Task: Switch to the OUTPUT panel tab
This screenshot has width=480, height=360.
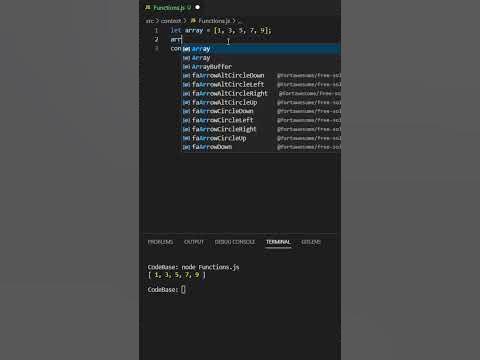Action: pyautogui.click(x=194, y=242)
